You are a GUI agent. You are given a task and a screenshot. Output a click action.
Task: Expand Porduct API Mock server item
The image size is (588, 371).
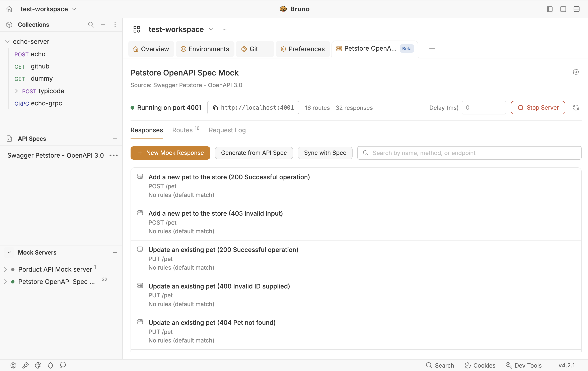click(x=5, y=269)
